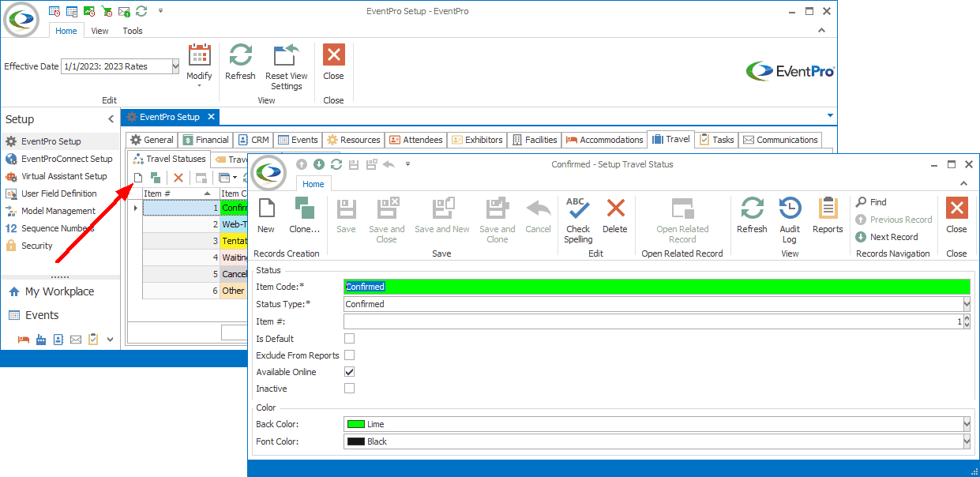Open Security in the Setup list
Screen dimensions: 980x477
[29, 246]
